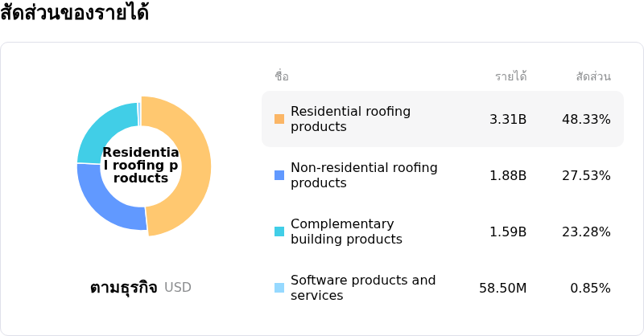Select Software products and services label
The height and width of the screenshot is (336, 644).
363,288
